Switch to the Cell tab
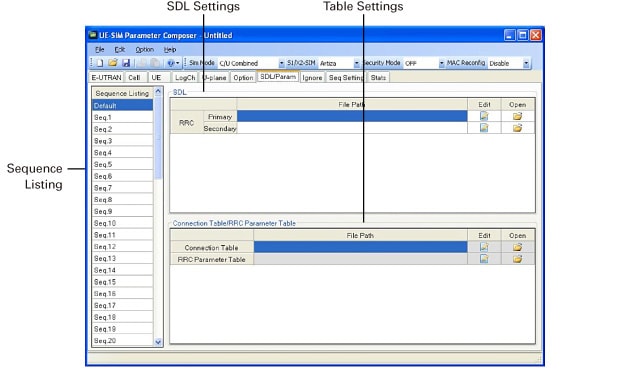 135,78
